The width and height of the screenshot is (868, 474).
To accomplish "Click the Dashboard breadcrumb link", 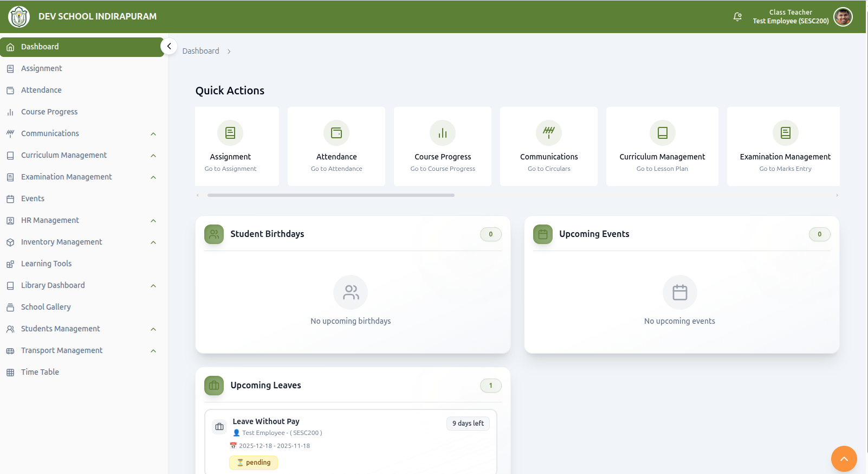I will [200, 51].
